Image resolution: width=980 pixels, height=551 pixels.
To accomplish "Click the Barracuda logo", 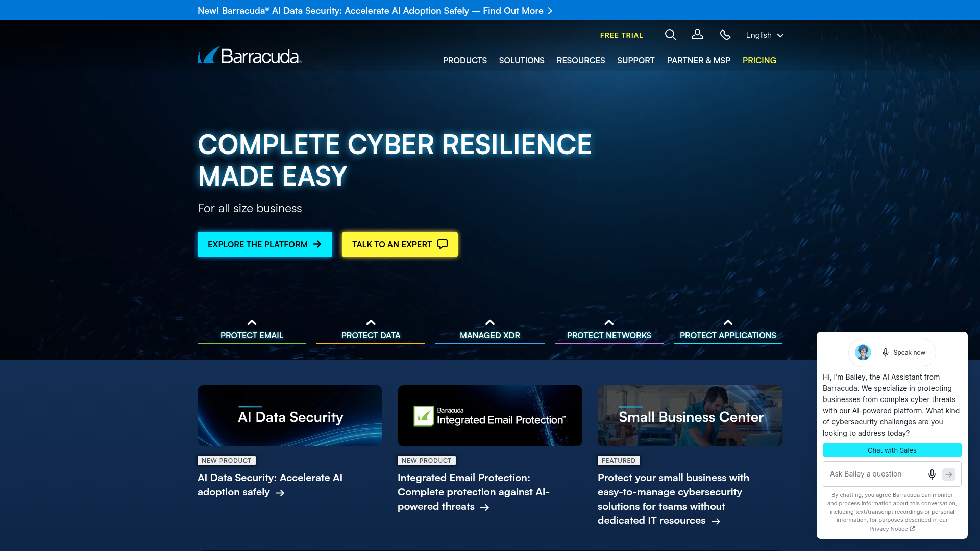I will tap(250, 55).
